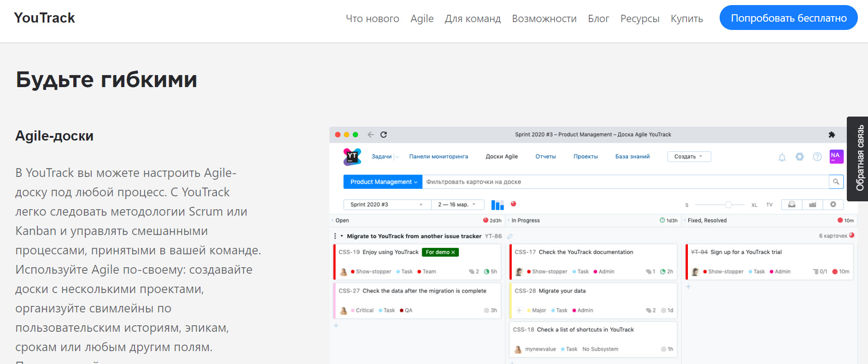Open Проекты tab

(x=586, y=157)
